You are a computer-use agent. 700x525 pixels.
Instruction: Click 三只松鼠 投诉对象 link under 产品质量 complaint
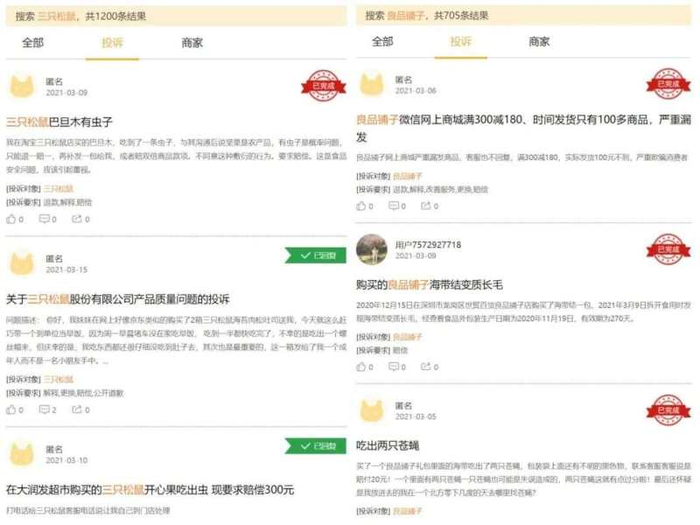click(x=58, y=379)
